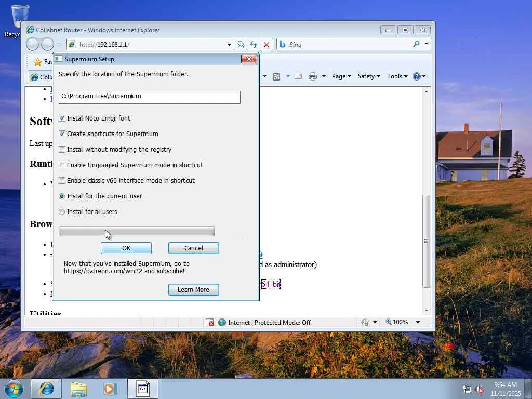Image resolution: width=532 pixels, height=399 pixels.
Task: Click the scroll up arrow of the page
Action: point(426,91)
